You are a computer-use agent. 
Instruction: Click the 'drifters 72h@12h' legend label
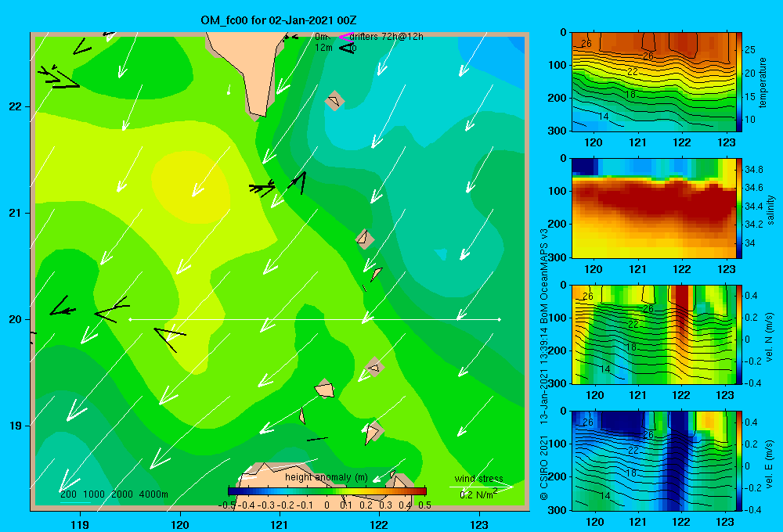click(x=387, y=37)
